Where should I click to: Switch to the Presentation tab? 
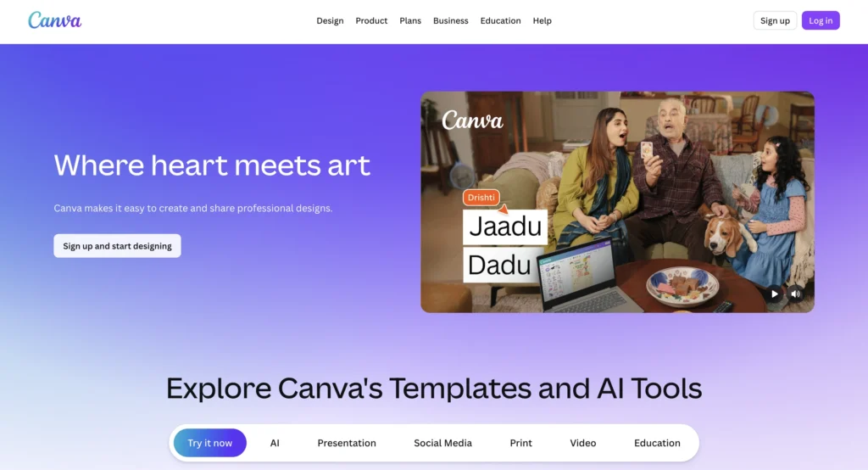pos(347,443)
